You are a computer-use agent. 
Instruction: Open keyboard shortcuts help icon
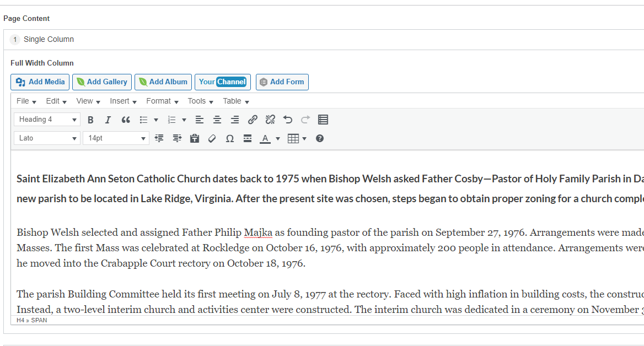[320, 139]
